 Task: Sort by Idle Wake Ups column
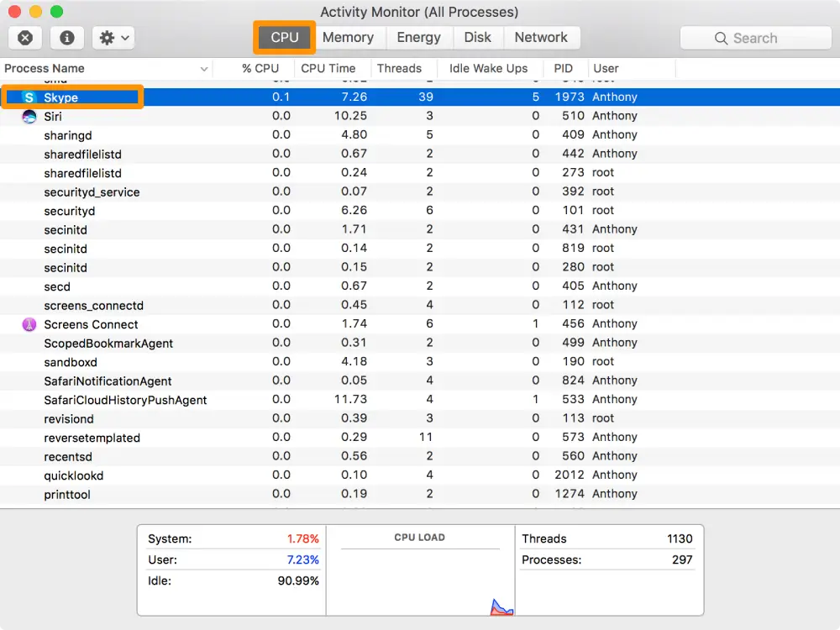[488, 69]
